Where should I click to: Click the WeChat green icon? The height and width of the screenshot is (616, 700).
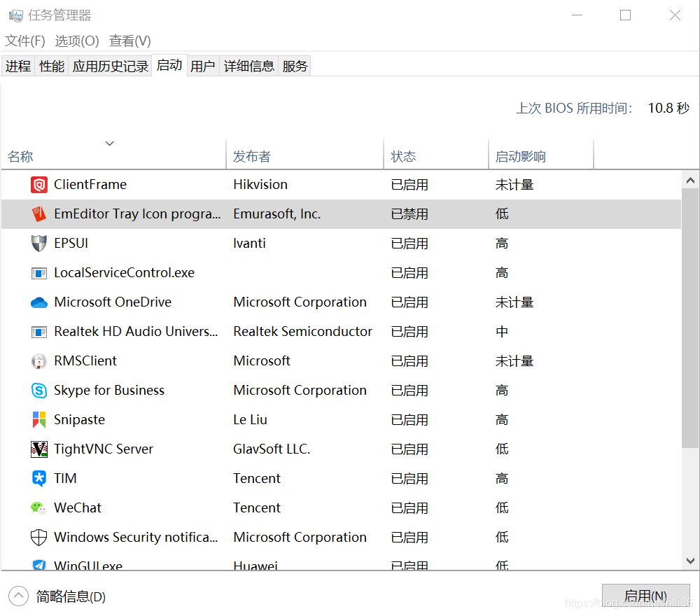[x=38, y=508]
